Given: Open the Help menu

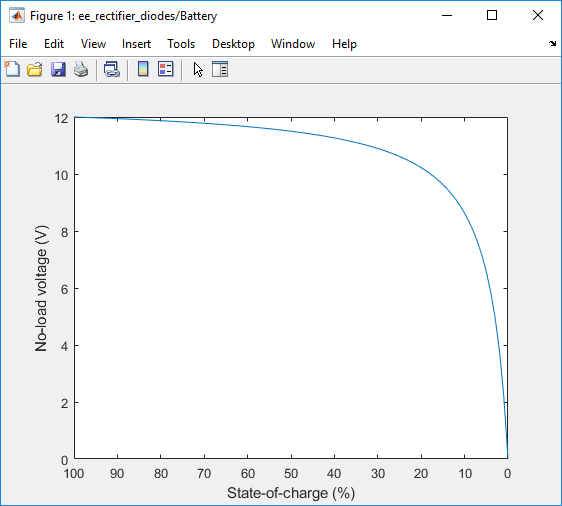Looking at the screenshot, I should pyautogui.click(x=344, y=44).
